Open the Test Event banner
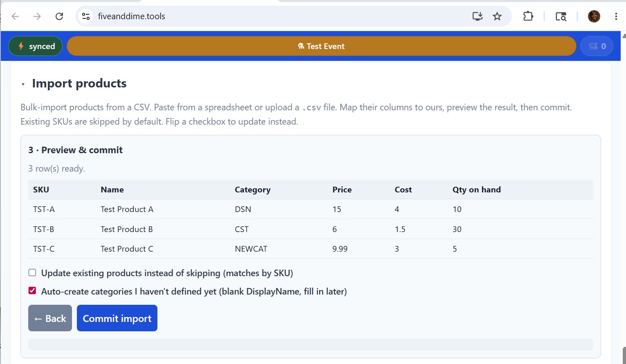 coord(321,46)
